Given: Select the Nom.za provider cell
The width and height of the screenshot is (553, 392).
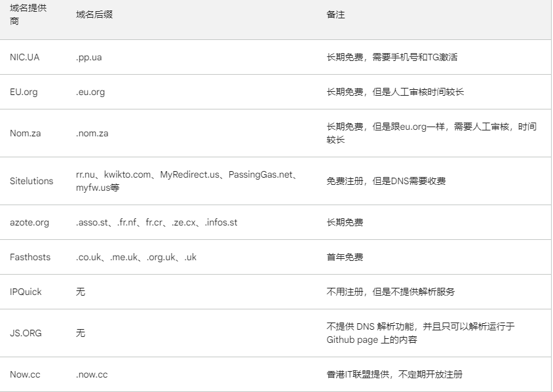Looking at the screenshot, I should pyautogui.click(x=26, y=133).
